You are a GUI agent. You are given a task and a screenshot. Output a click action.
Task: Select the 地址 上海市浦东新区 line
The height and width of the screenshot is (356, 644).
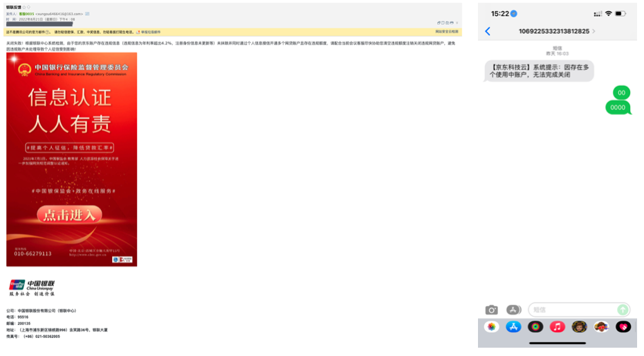pyautogui.click(x=57, y=330)
